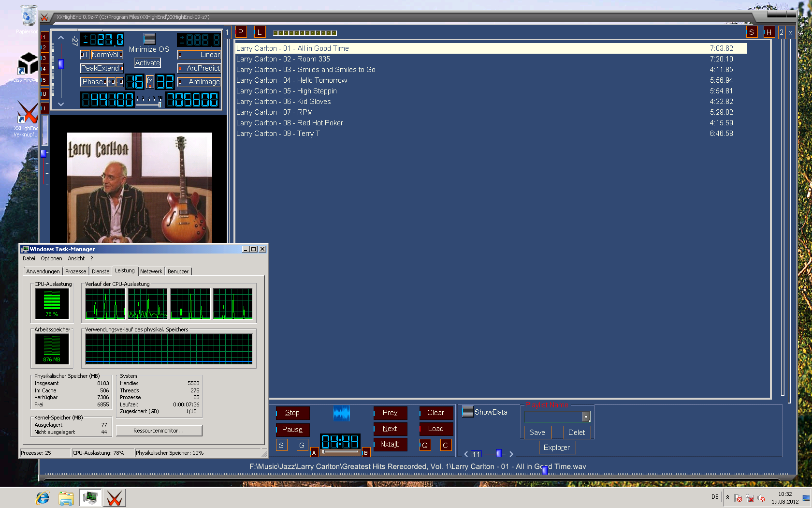Screen dimensions: 812x508
Task: Click the S button below Pause
Action: tap(281, 445)
